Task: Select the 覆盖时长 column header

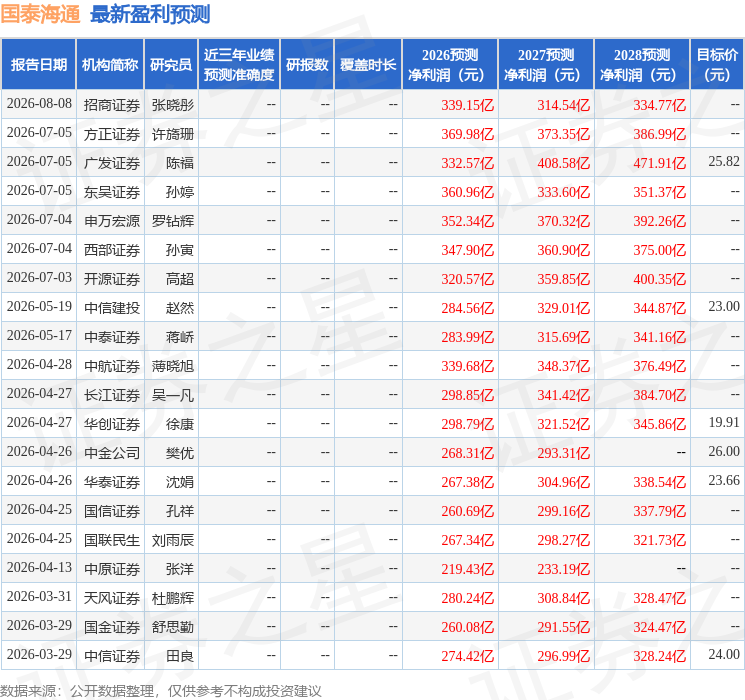Action: (x=368, y=65)
